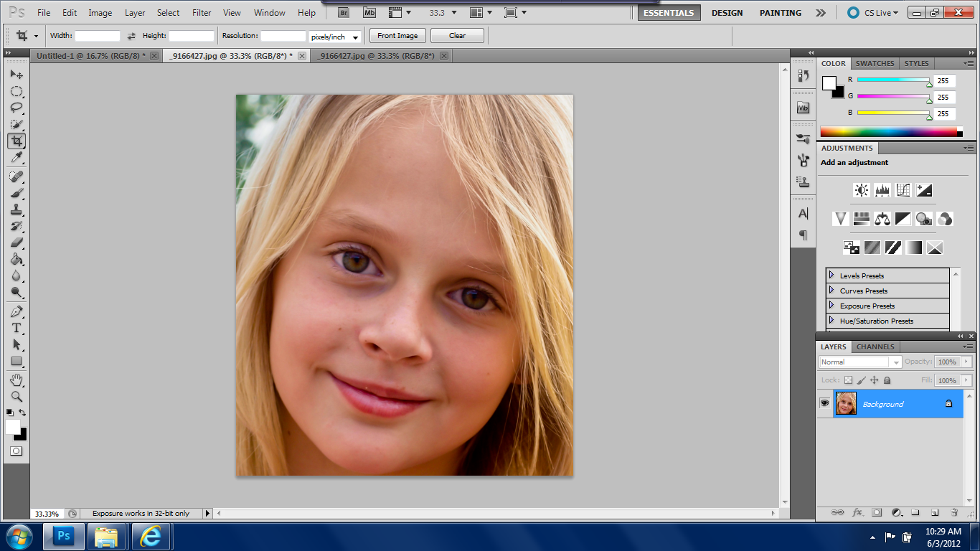The image size is (980, 551).
Task: Select the Rectangle shape tool
Action: pos(17,361)
